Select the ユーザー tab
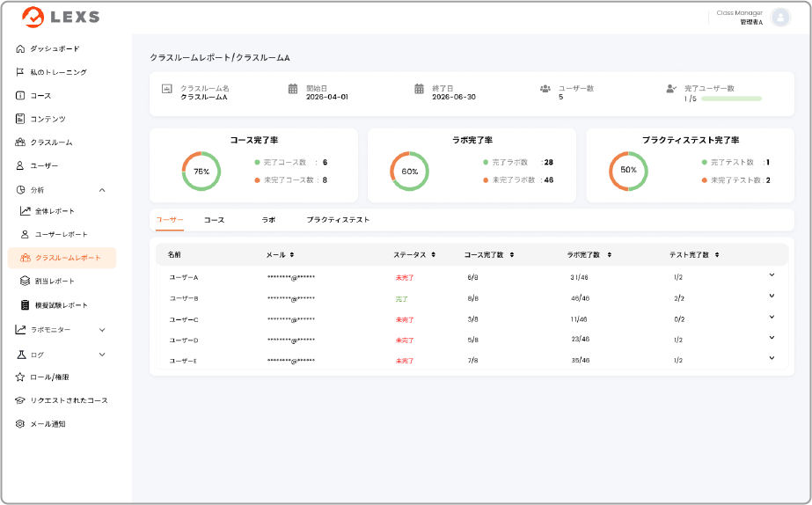The image size is (812, 505). [x=169, y=220]
